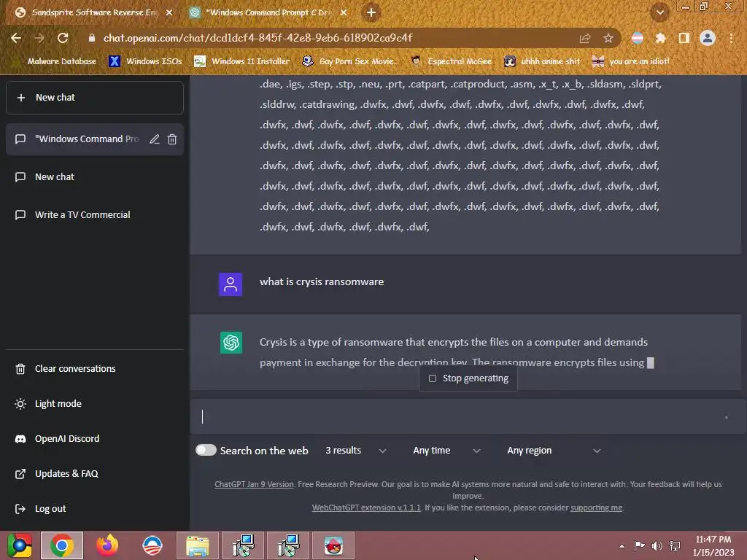Viewport: 747px width, 560px height.
Task: Click the chat message input field
Action: pyautogui.click(x=468, y=416)
